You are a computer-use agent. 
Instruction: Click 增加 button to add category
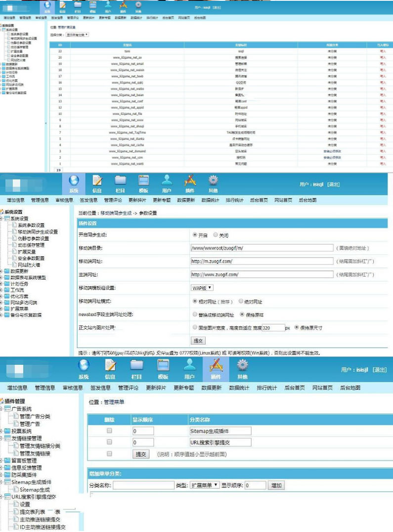pyautogui.click(x=276, y=485)
